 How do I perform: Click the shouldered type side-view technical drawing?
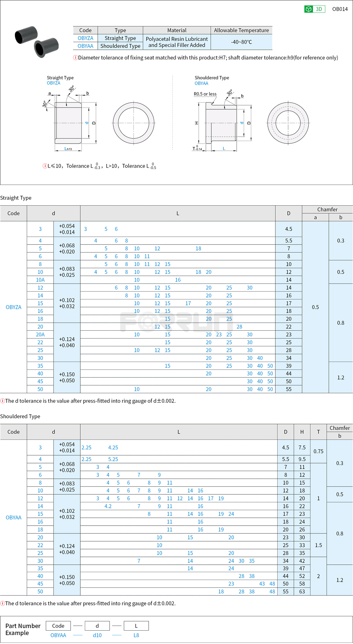223,121
